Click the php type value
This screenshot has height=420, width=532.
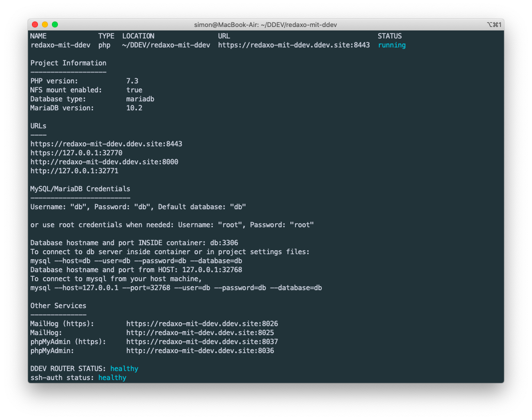click(104, 45)
